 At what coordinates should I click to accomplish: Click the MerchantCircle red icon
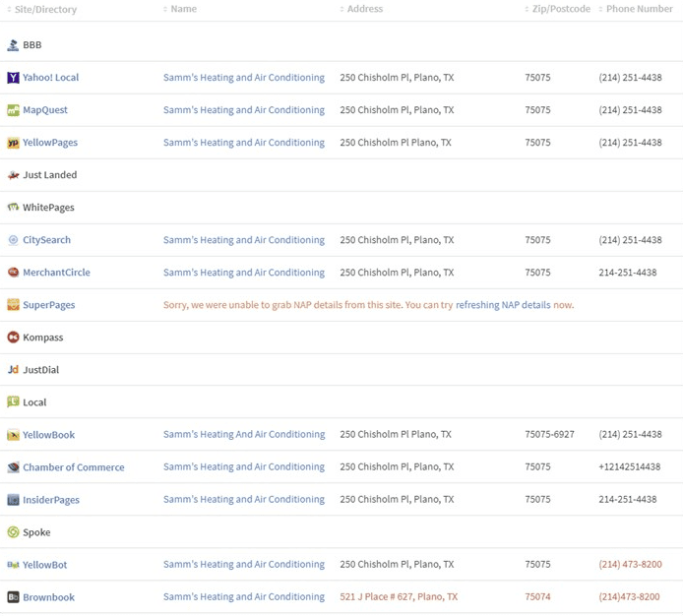(13, 273)
